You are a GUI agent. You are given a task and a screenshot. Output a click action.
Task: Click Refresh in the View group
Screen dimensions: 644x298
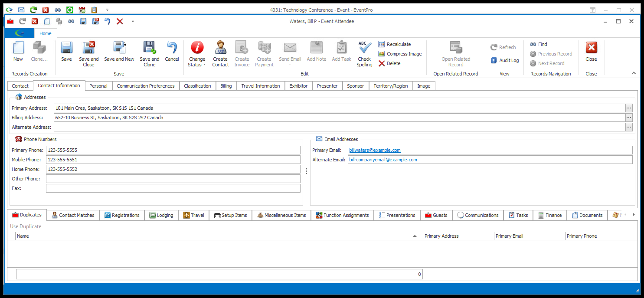(503, 47)
